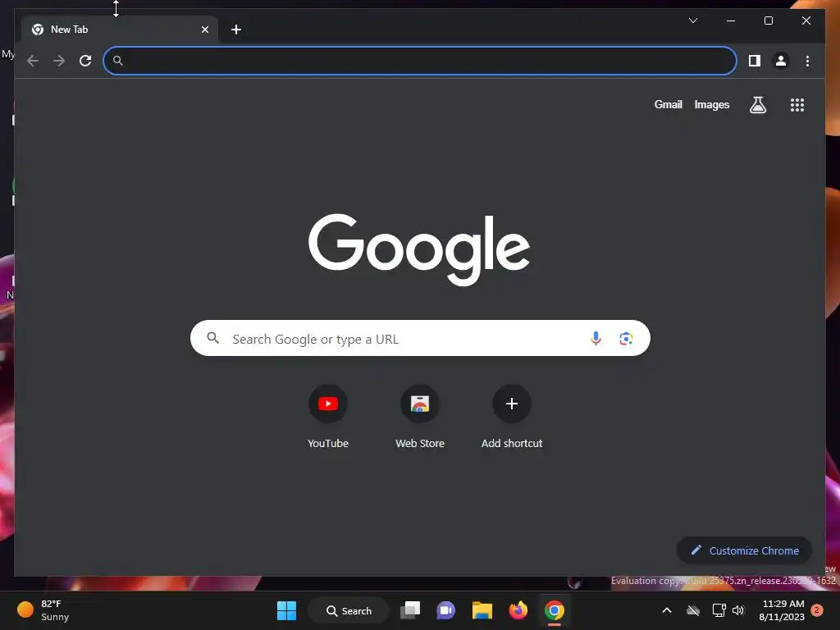
Task: Open the weather widget showing 82°F
Action: coord(43,610)
